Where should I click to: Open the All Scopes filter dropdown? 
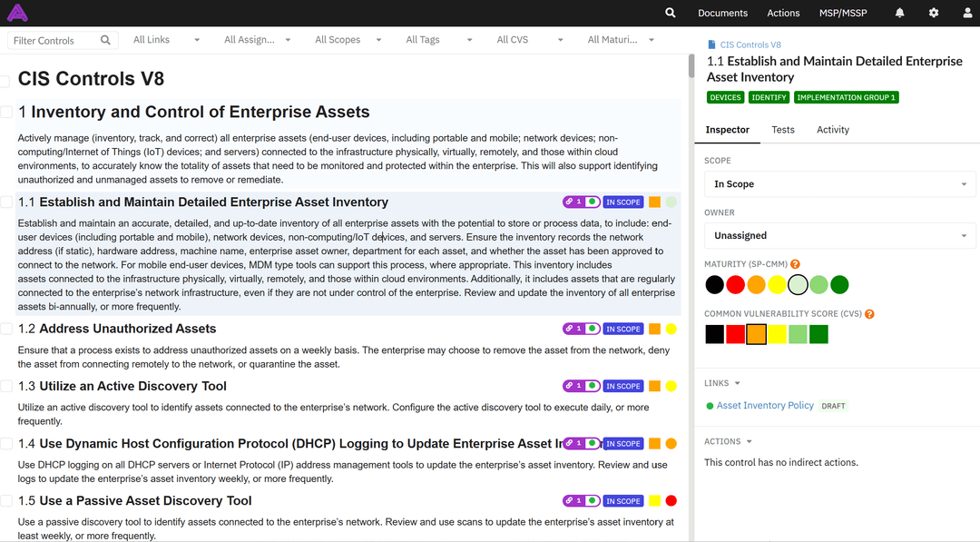(348, 39)
